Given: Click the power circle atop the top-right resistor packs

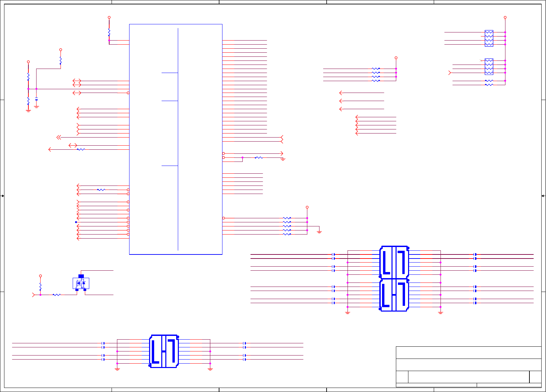Looking at the screenshot, I should pyautogui.click(x=505, y=17).
